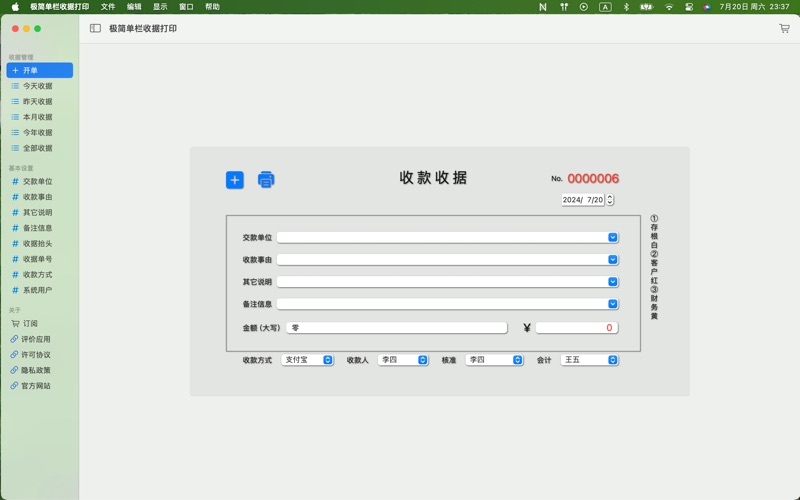The image size is (800, 500).
Task: Open Control Center in menu bar
Action: pyautogui.click(x=689, y=7)
